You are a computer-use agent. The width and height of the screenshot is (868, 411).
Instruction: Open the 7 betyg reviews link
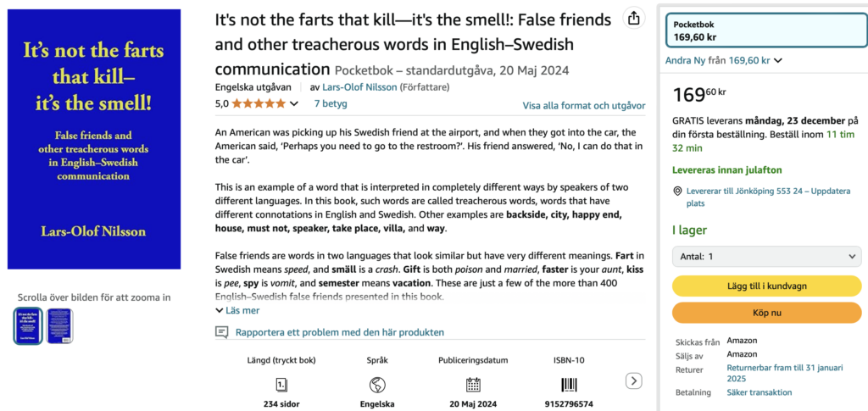coord(331,104)
